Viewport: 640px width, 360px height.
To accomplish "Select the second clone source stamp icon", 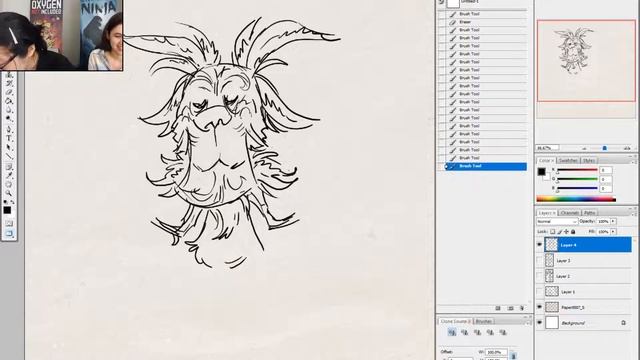I will (x=464, y=332).
